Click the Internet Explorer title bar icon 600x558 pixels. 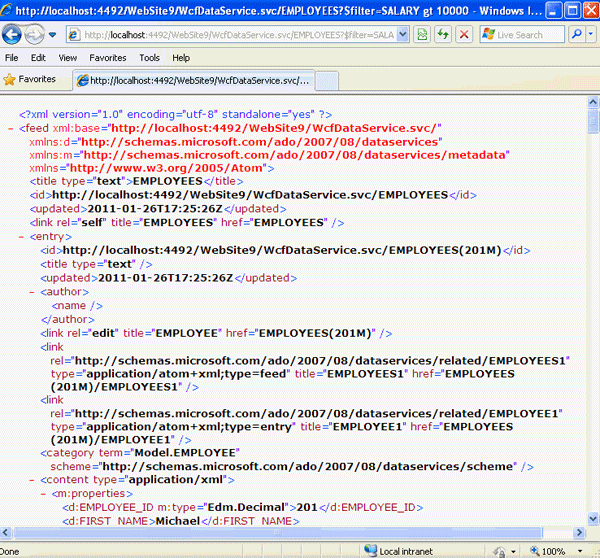pos(6,9)
